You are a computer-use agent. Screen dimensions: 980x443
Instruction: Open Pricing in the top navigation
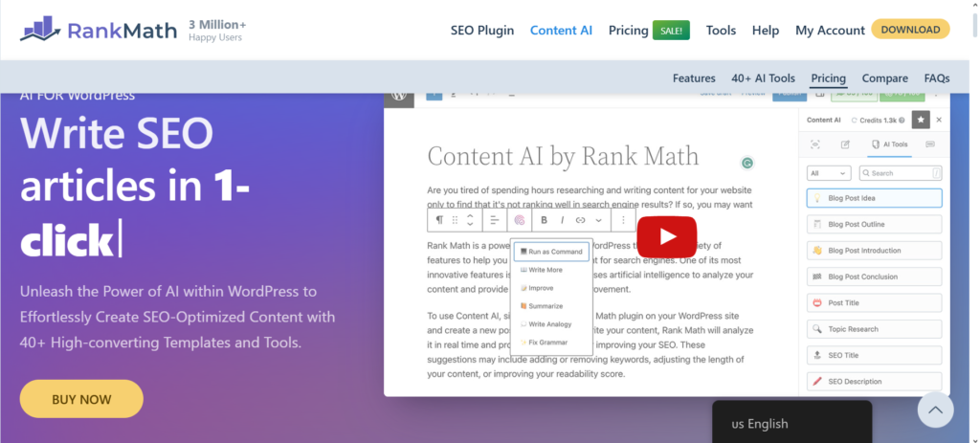[x=628, y=30]
